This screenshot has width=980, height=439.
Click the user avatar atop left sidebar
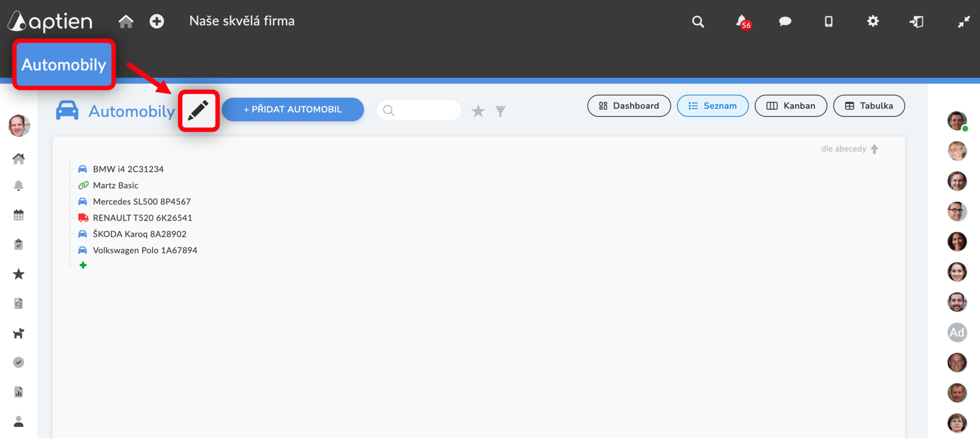[x=19, y=125]
